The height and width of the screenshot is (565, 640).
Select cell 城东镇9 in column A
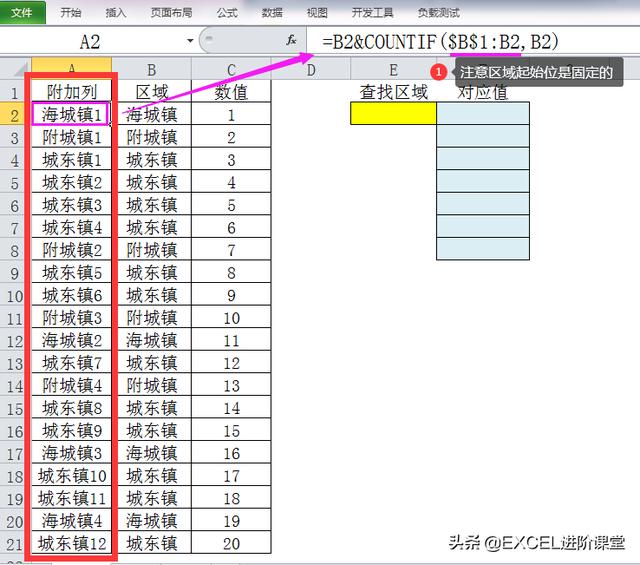[x=71, y=430]
